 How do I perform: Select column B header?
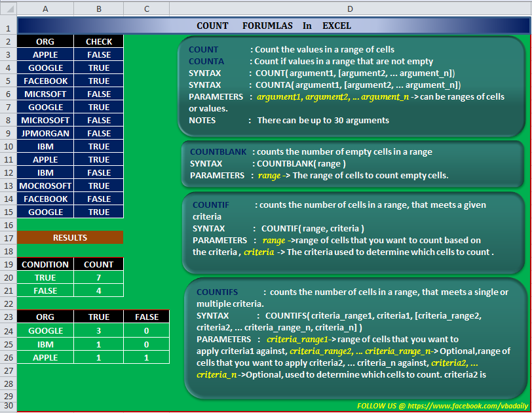(99, 9)
